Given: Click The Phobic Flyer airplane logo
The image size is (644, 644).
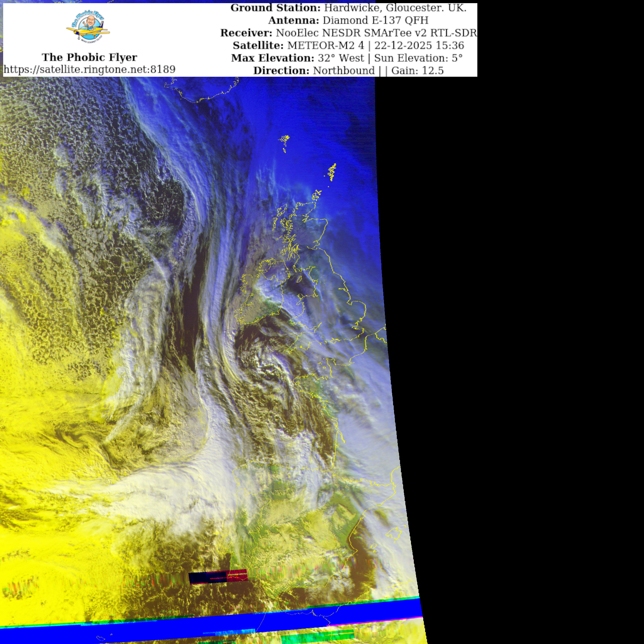Looking at the screenshot, I should (x=88, y=26).
